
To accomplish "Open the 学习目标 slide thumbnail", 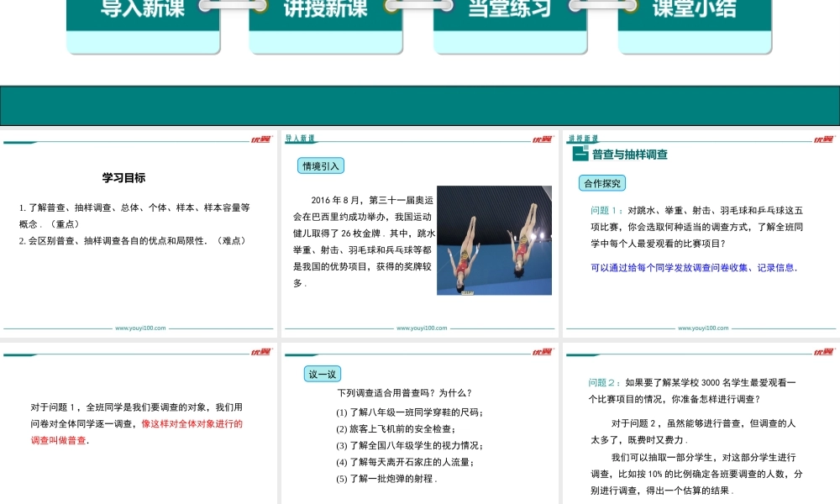I will point(139,235).
